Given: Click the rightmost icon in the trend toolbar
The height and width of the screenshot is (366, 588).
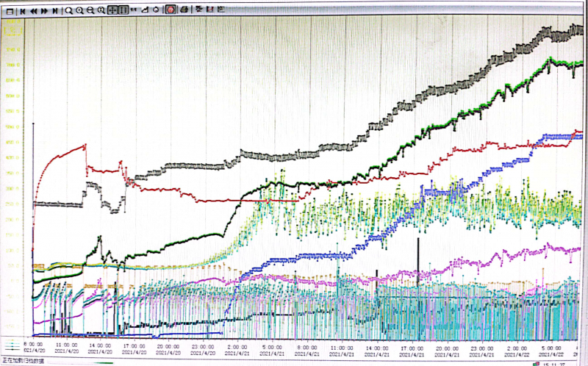Looking at the screenshot, I should 223,10.
